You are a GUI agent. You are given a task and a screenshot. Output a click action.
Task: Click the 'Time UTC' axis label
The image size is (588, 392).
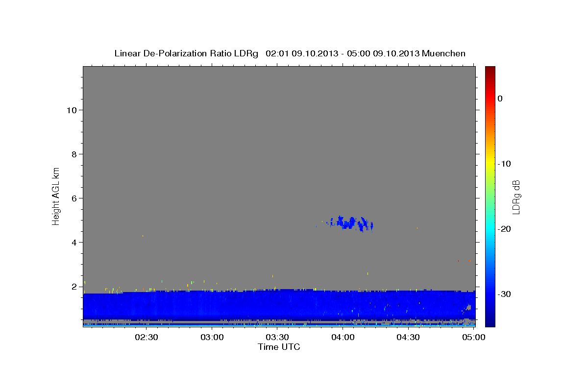pyautogui.click(x=279, y=347)
